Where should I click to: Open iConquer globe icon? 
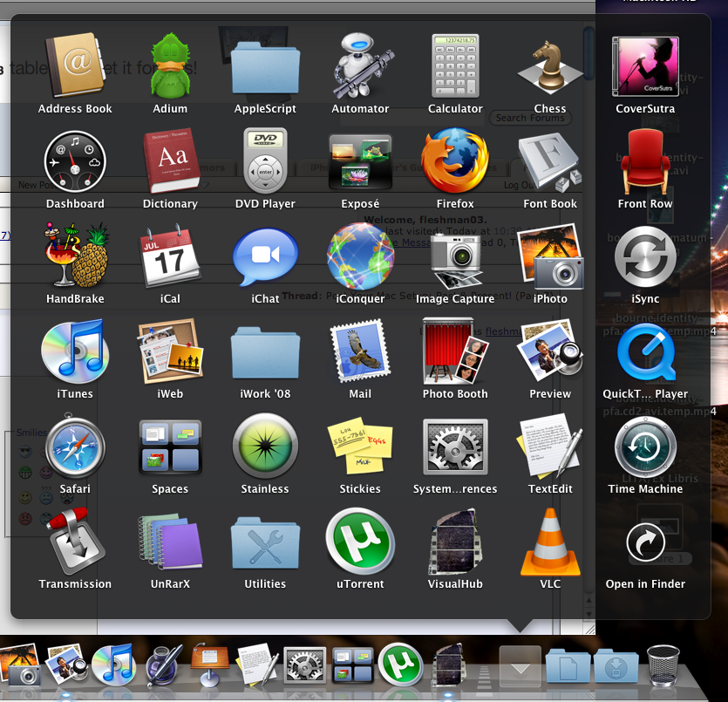click(x=360, y=256)
